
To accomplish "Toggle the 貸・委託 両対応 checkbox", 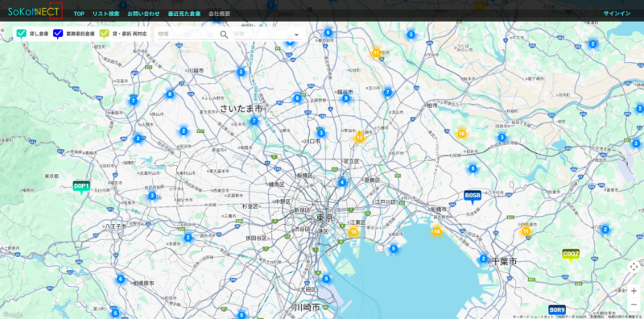I will tap(105, 34).
